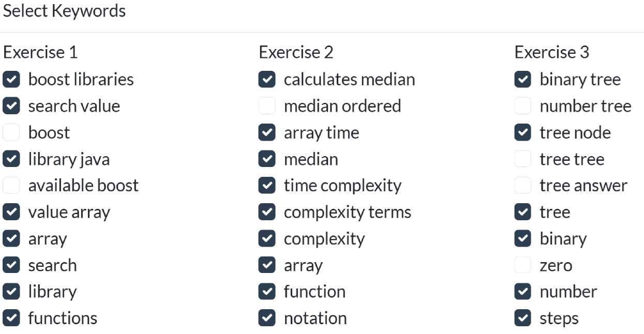644x334 pixels.
Task: Uncheck 'array' under Exercise 1
Action: click(x=11, y=239)
